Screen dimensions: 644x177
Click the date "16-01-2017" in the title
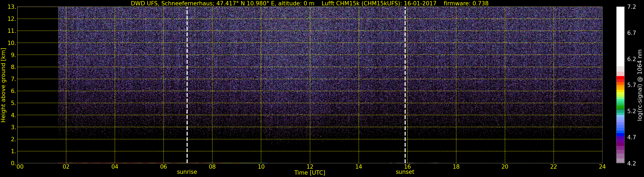[x=420, y=3]
